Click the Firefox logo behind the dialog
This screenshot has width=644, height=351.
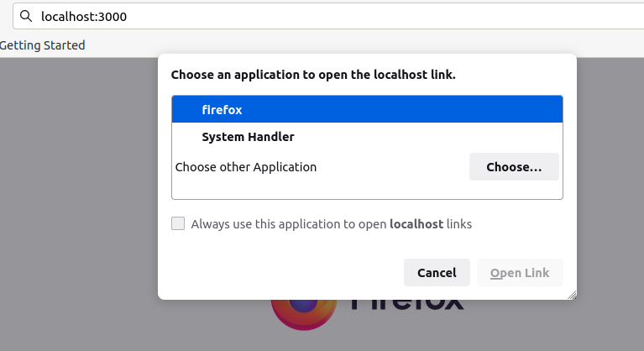[x=304, y=314]
